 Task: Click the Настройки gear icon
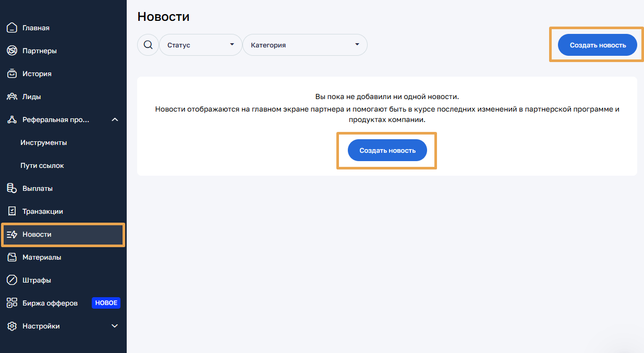coord(12,326)
